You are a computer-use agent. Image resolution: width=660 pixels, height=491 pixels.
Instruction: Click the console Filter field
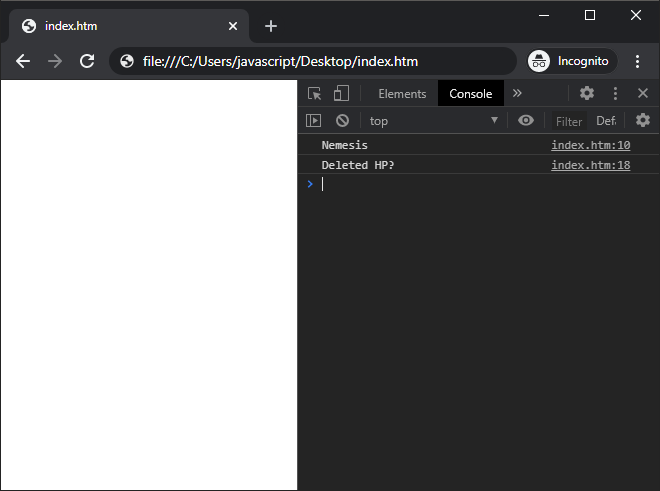569,121
